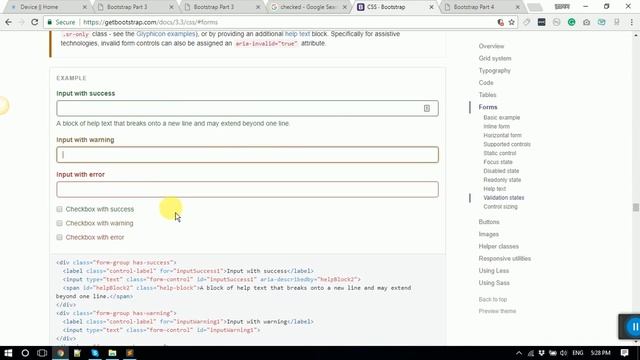640x360 pixels.
Task: Go to Typography in the sidebar
Action: [494, 71]
